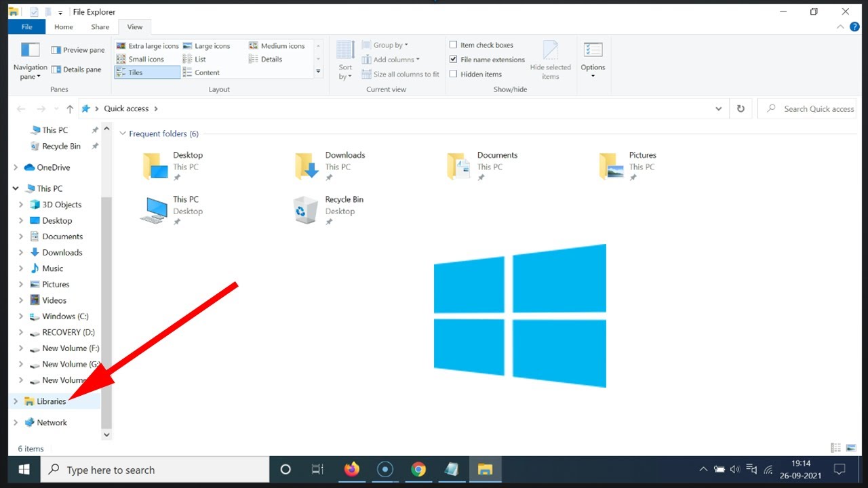Open the Pictures folder tile

coord(628,167)
